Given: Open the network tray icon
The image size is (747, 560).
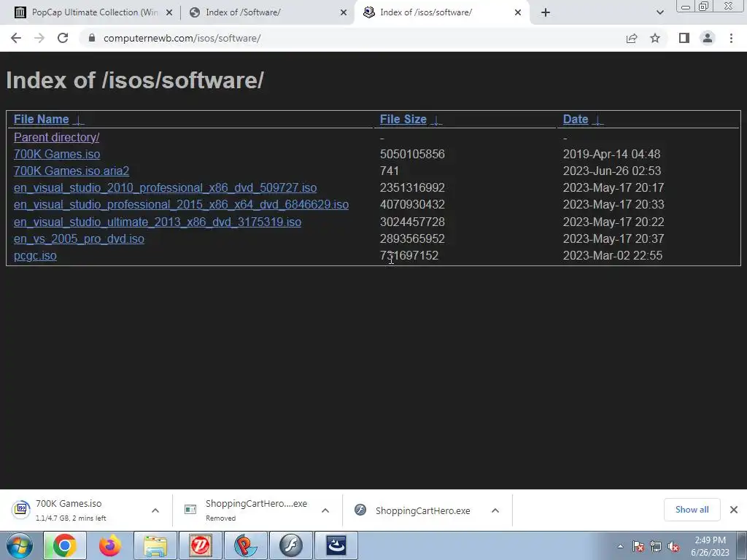Looking at the screenshot, I should pos(656,547).
